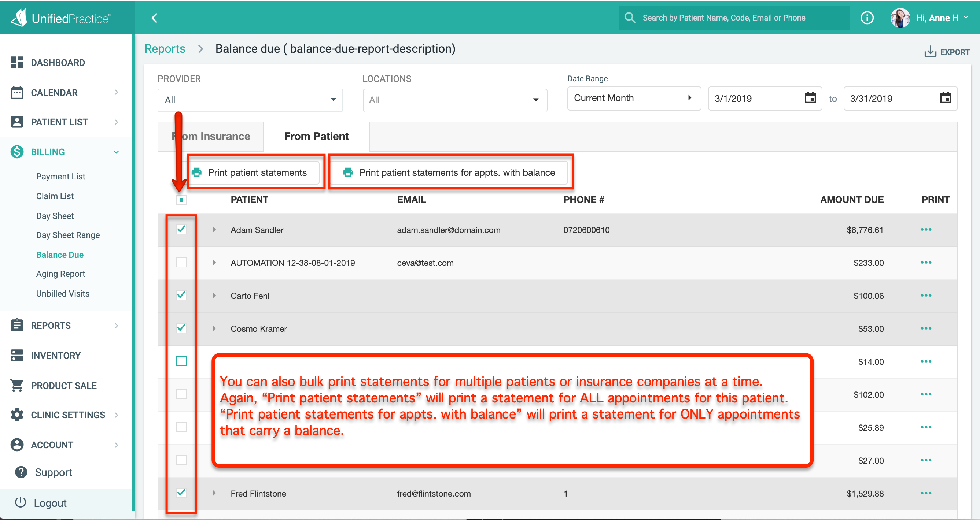Open Aging Report in Billing menu
Screen dimensions: 980x520
pos(60,274)
